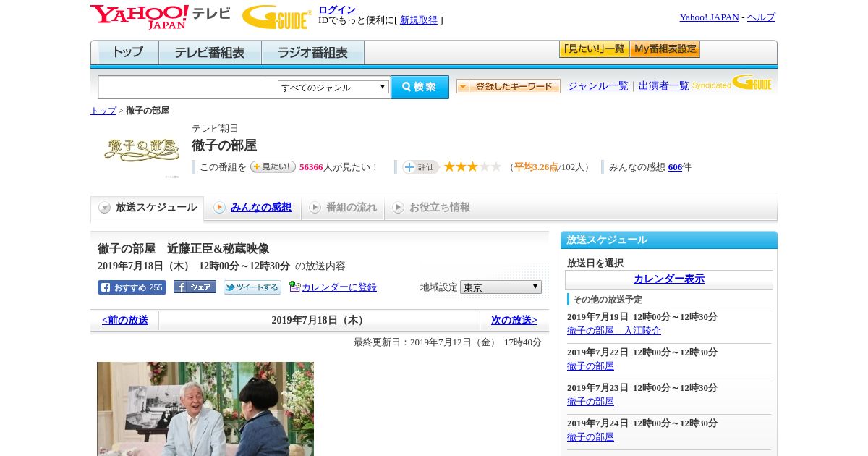Click the 56366 viewer count text
The image size is (868, 456).
tap(311, 167)
